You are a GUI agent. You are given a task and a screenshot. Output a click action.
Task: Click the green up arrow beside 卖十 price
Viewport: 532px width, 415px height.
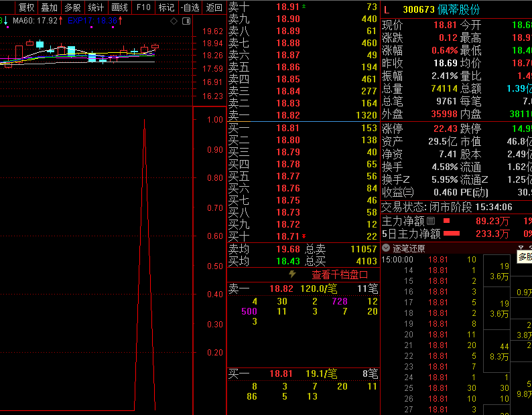click(x=304, y=6)
